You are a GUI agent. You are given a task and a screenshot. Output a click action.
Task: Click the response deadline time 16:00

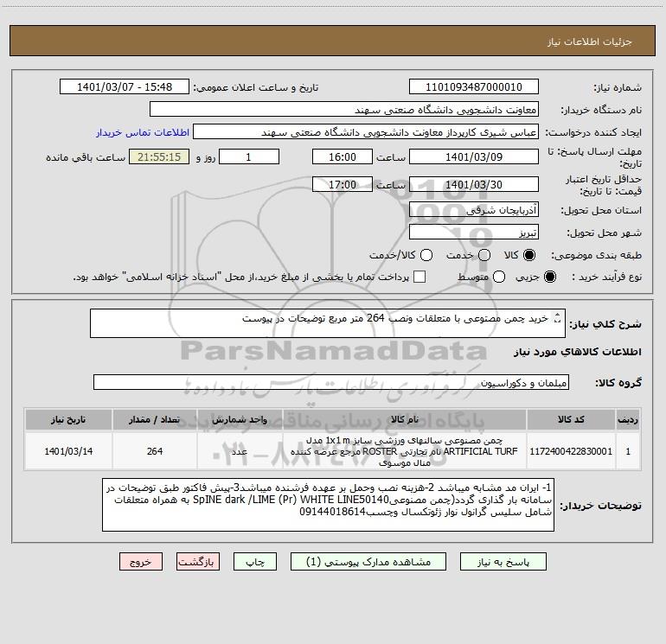coord(343,156)
